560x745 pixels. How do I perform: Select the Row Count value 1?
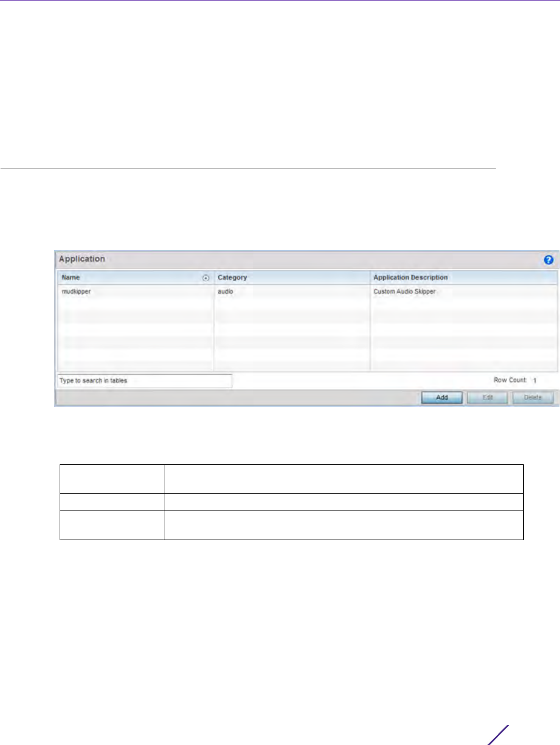[535, 381]
